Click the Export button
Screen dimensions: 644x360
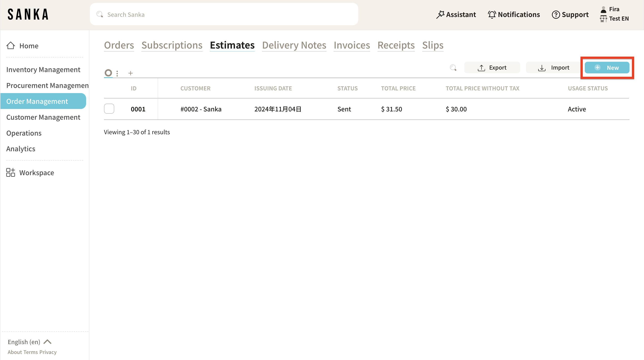point(492,68)
